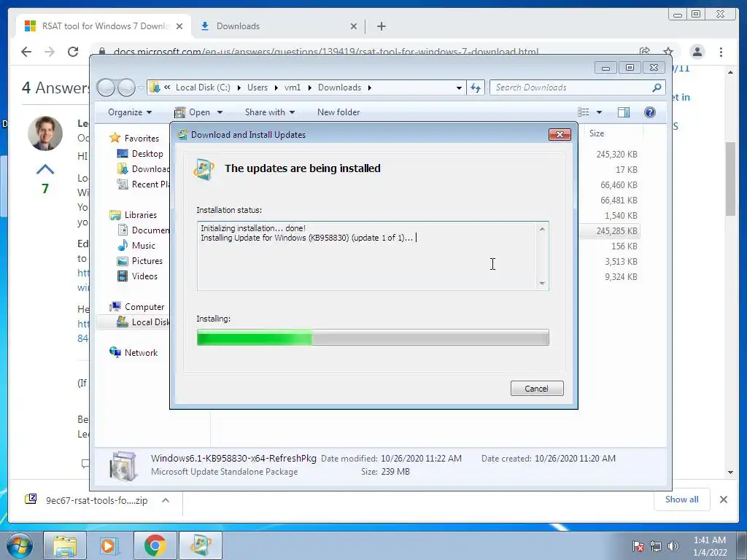
Task: Select Network in navigation pane
Action: [x=141, y=353]
